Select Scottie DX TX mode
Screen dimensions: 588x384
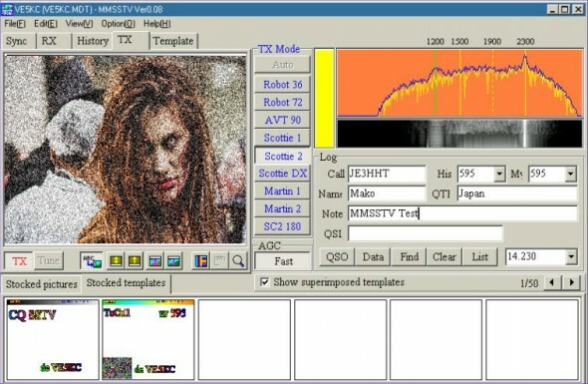283,174
